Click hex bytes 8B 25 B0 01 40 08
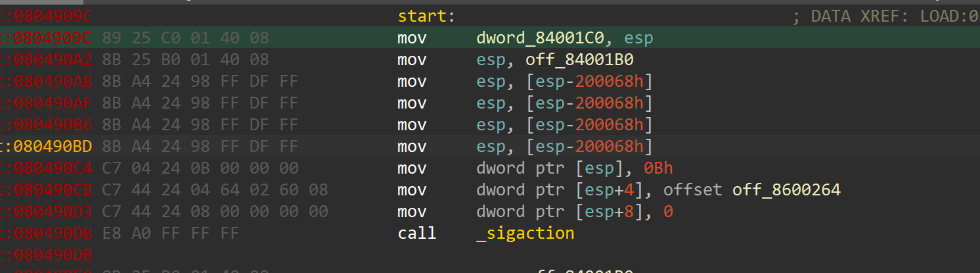 point(185,60)
